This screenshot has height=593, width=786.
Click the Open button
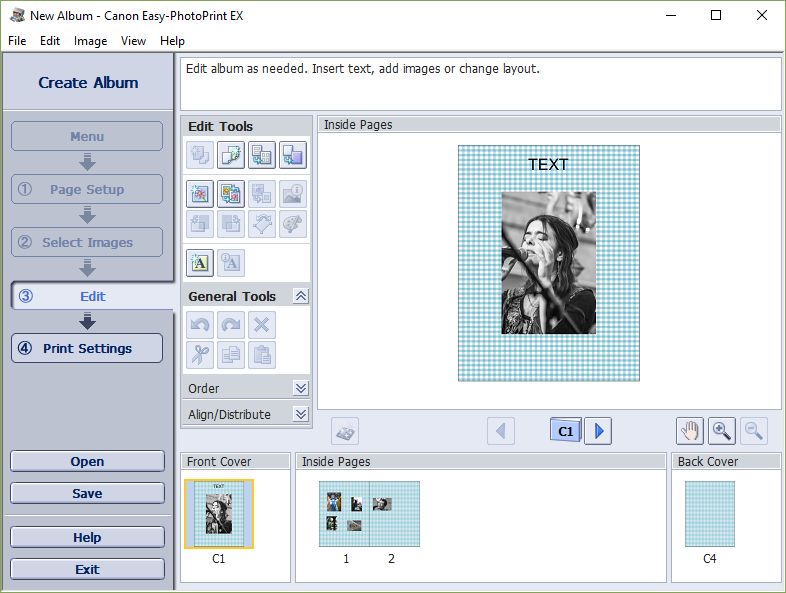[87, 461]
